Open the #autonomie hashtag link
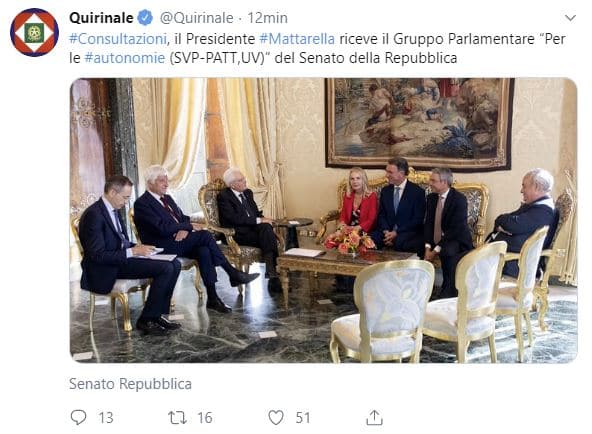 [x=125, y=58]
